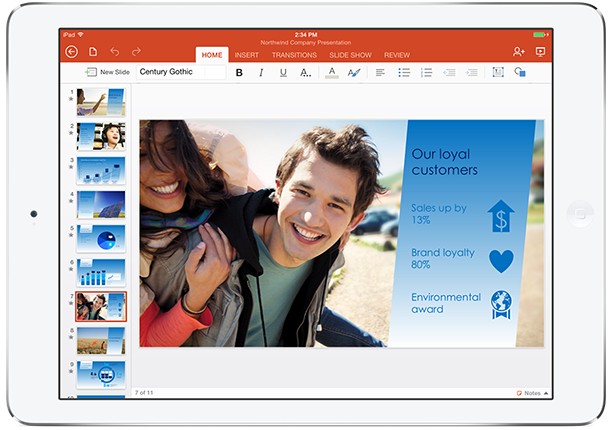The image size is (610, 430).
Task: Select slide 1 thumbnail
Action: [101, 102]
